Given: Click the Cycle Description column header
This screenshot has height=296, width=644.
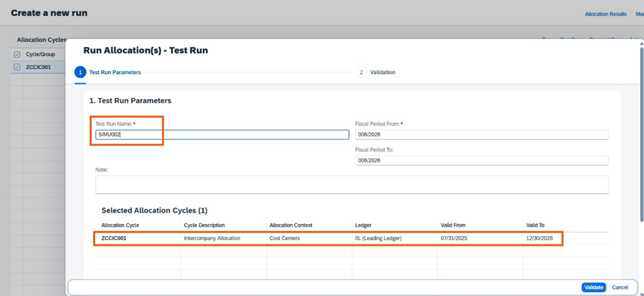Looking at the screenshot, I should pos(207,225).
